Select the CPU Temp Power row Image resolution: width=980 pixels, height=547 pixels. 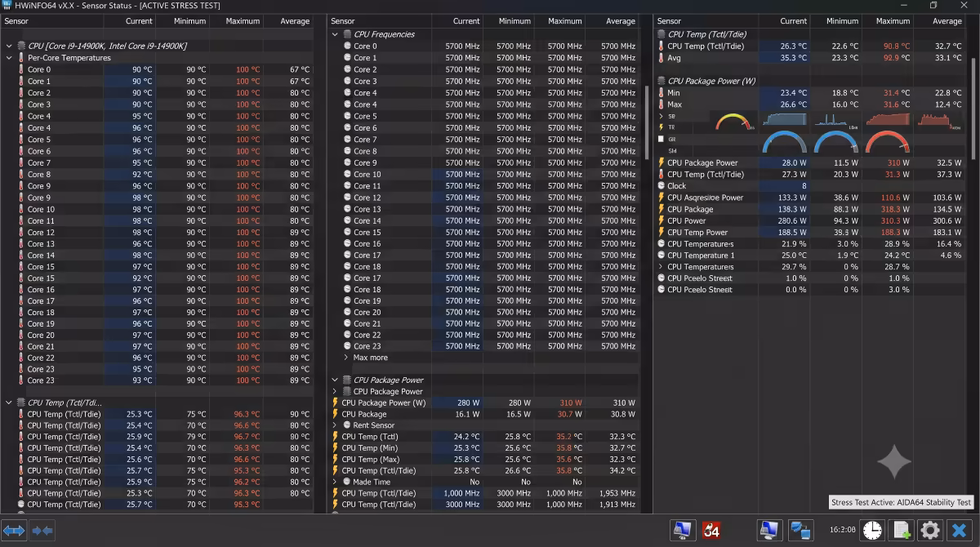click(811, 232)
